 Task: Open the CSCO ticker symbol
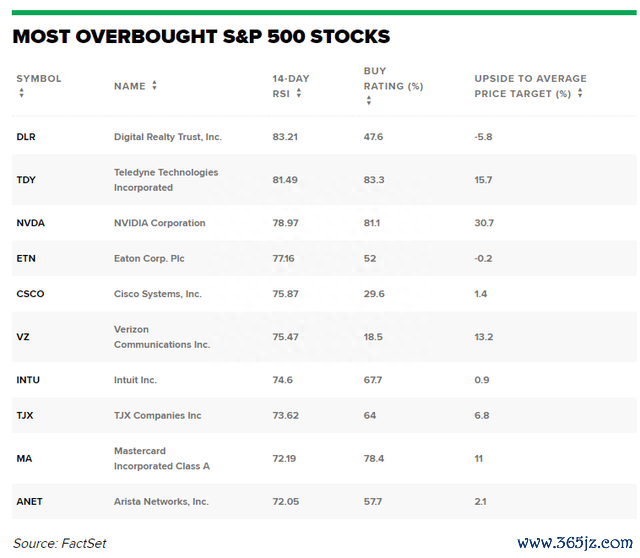coord(30,294)
